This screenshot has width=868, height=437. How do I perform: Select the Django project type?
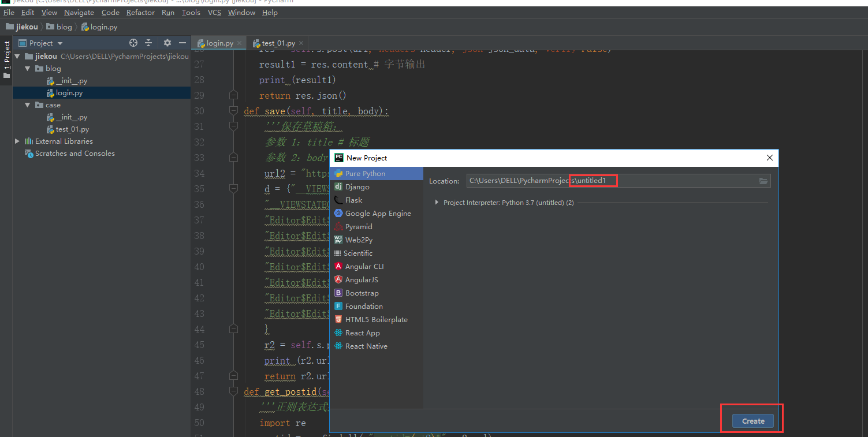coord(376,186)
